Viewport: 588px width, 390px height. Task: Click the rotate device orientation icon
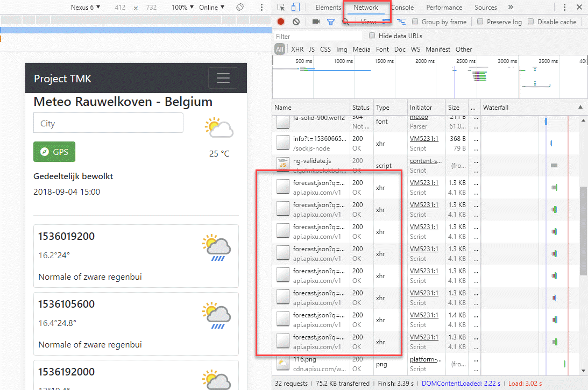(x=240, y=8)
